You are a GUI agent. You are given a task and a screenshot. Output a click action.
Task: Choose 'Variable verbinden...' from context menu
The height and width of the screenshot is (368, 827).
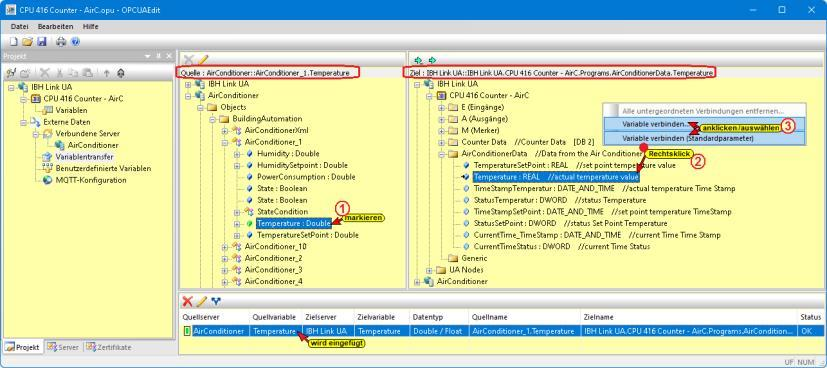tap(704, 125)
